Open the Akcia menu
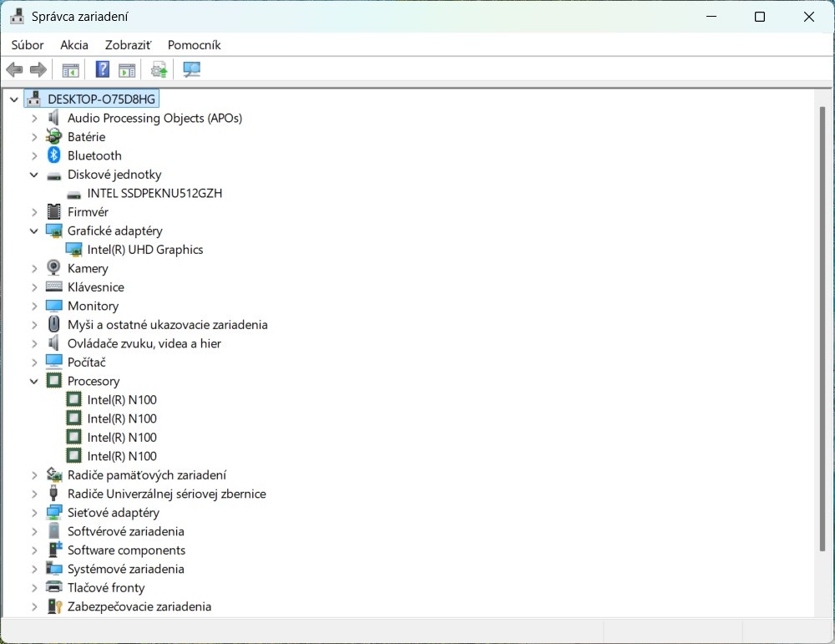The width and height of the screenshot is (835, 644). [74, 45]
